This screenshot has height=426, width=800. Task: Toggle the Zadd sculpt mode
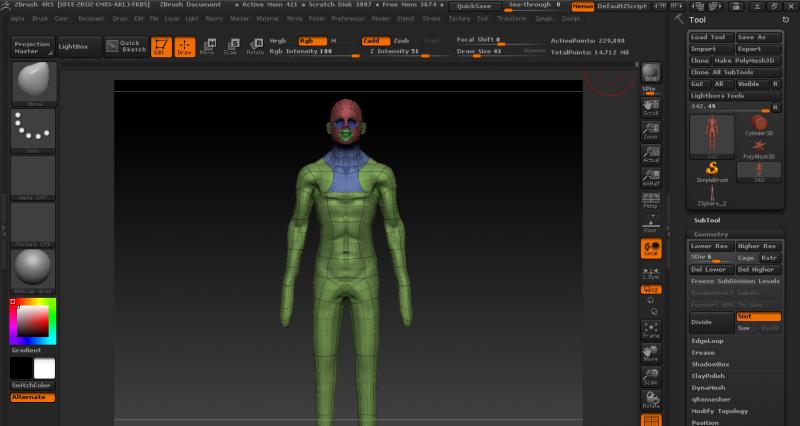(373, 40)
